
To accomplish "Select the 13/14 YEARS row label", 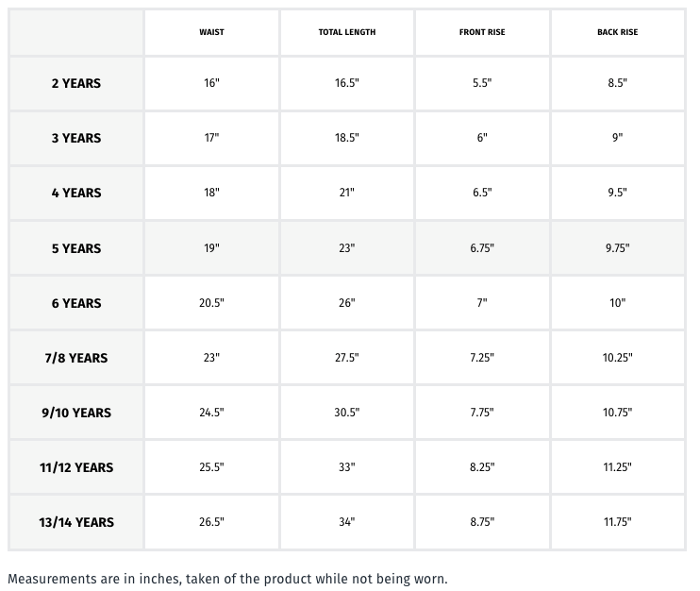I will click(75, 522).
